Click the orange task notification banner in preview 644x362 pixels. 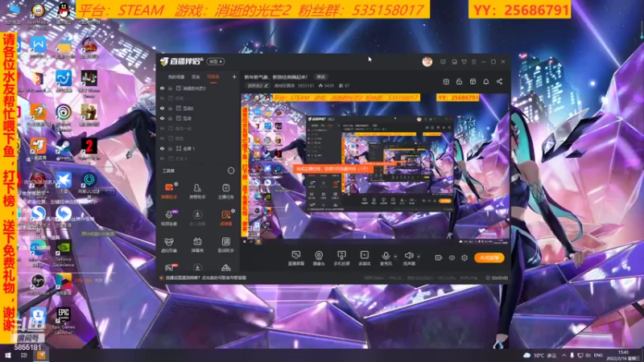pyautogui.click(x=333, y=169)
